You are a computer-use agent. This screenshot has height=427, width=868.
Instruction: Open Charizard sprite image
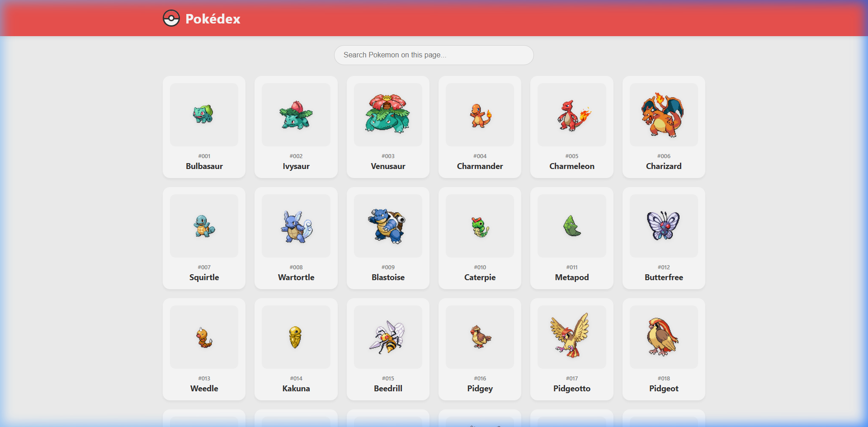664,115
